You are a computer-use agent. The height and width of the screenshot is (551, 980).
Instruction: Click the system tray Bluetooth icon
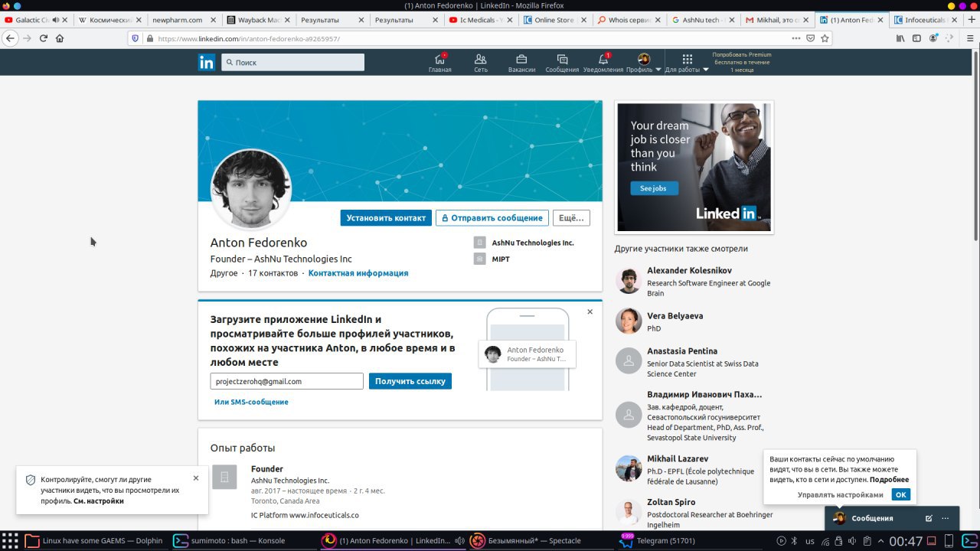pyautogui.click(x=794, y=541)
